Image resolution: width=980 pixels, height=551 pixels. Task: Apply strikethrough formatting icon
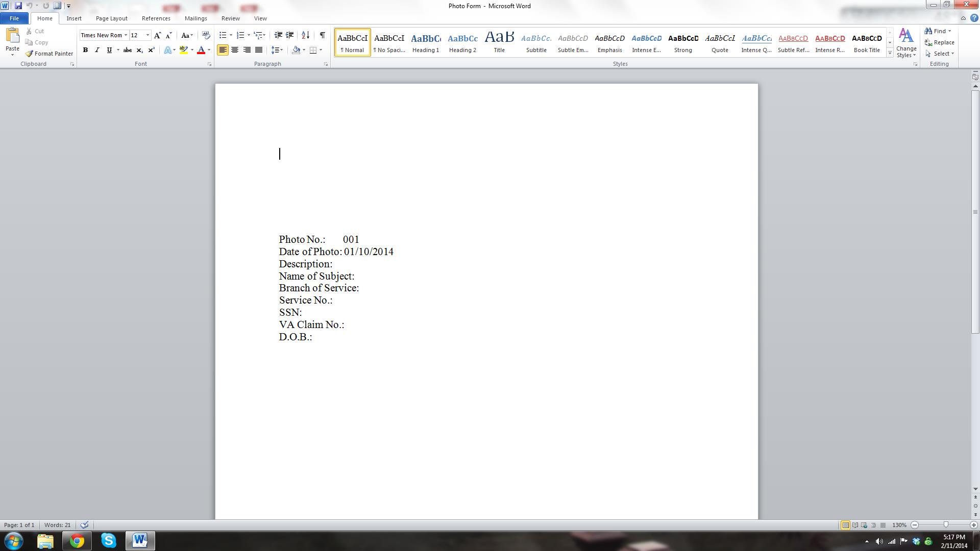coord(128,50)
